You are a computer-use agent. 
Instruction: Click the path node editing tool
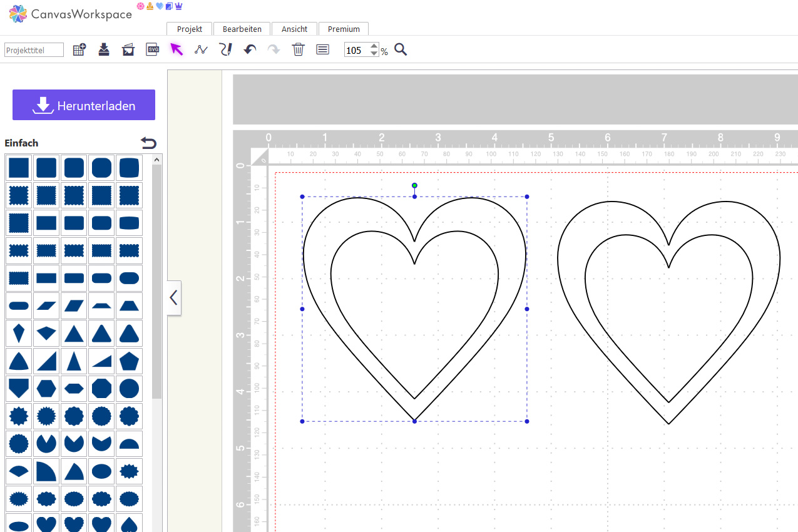(201, 49)
